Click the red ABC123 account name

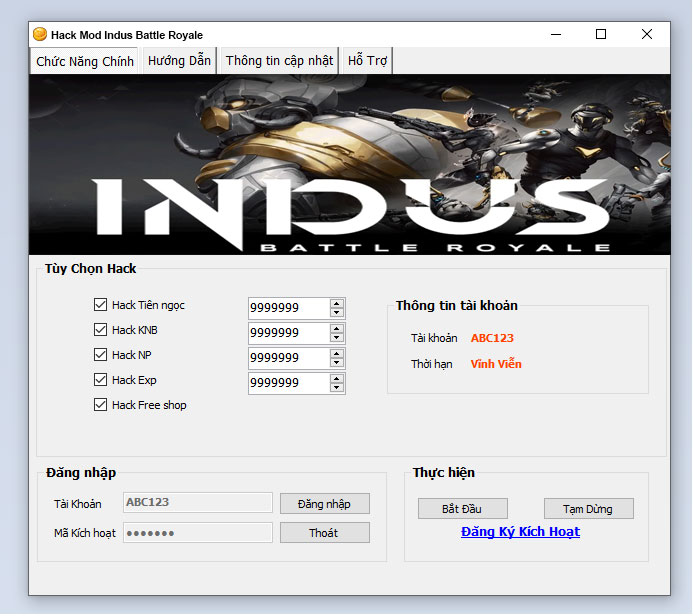point(492,338)
